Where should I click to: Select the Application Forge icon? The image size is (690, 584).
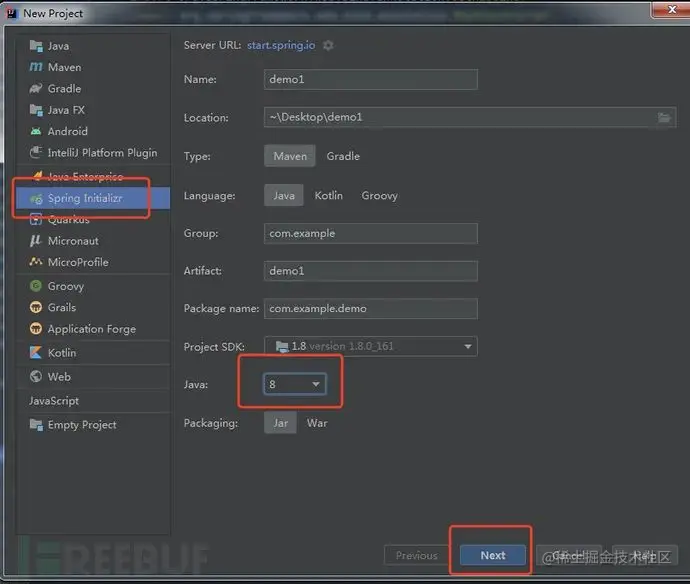tap(36, 329)
